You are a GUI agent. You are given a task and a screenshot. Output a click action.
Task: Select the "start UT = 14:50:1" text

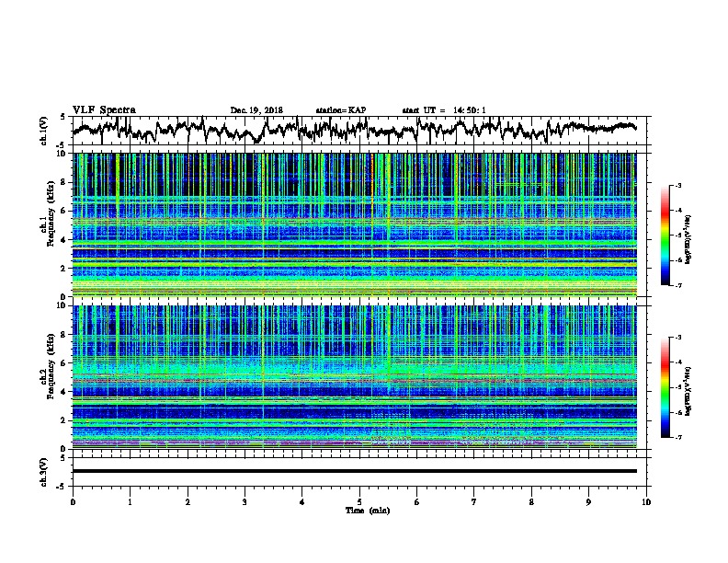pyautogui.click(x=444, y=110)
